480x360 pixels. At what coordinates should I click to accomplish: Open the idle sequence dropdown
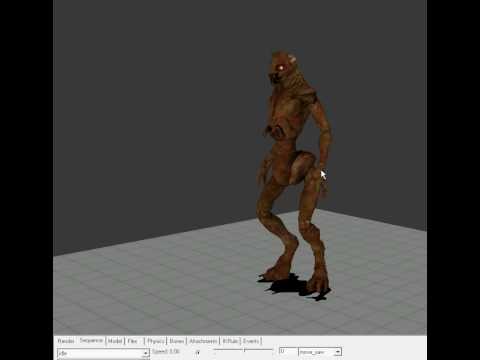[103, 353]
